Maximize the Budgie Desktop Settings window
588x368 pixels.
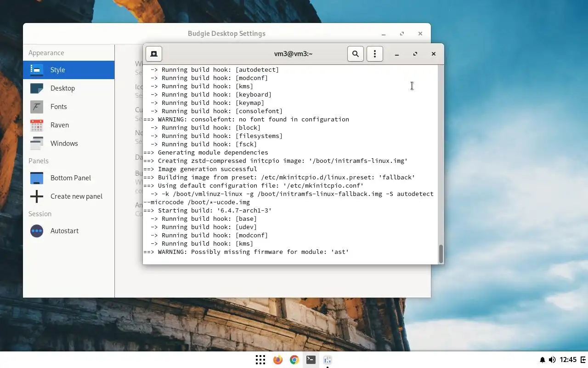click(x=402, y=34)
